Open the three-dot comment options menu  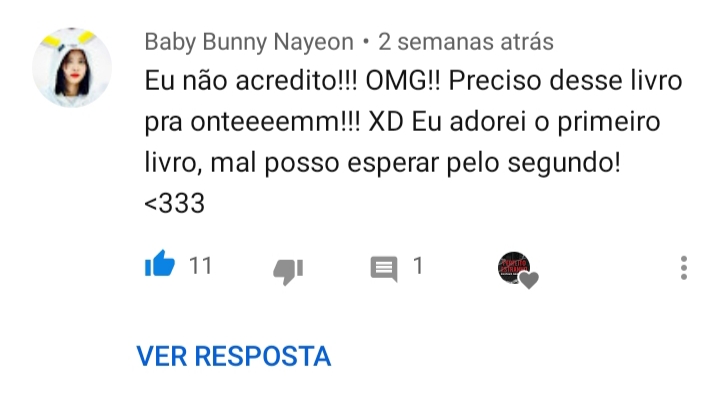pos(684,268)
